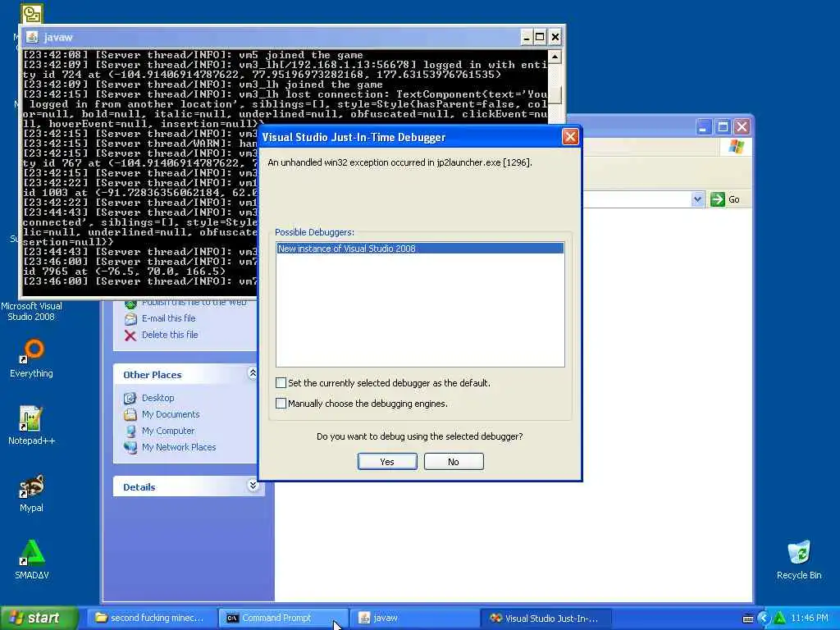Open Desktop under Other Places
Screen dimensions: 840x630
point(157,398)
